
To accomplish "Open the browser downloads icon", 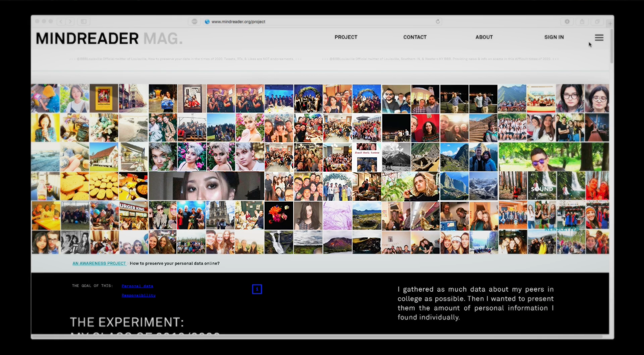I will pos(567,21).
